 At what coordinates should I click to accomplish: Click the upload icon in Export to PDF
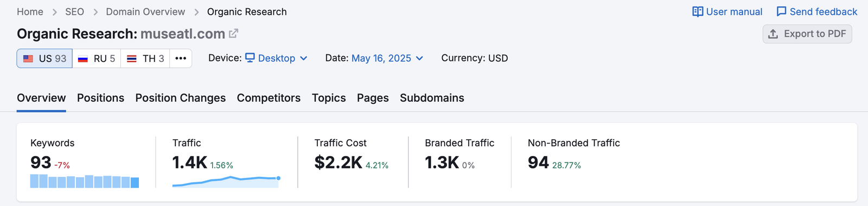tap(773, 34)
